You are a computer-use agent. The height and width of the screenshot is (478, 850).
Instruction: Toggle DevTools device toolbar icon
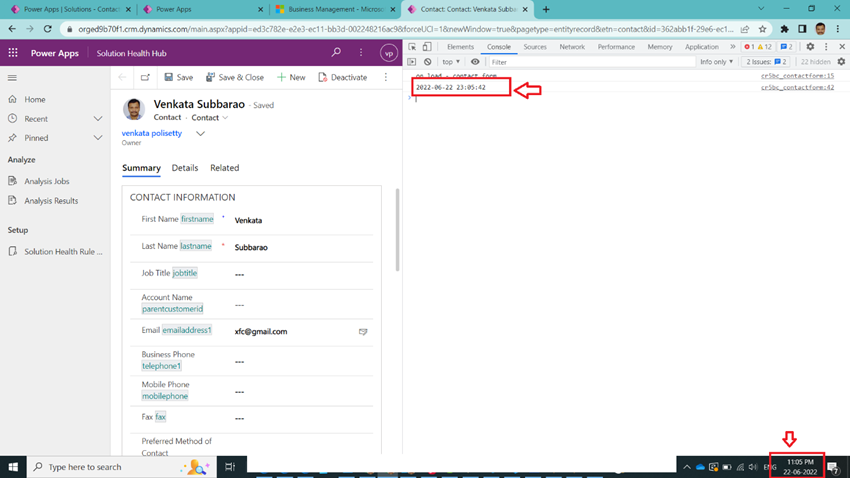(x=427, y=47)
